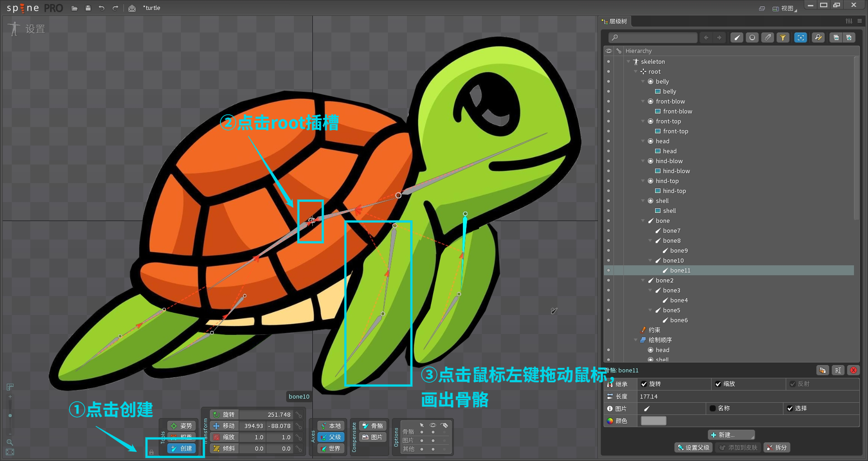Open find and replace magnifier-pencil icon

(818, 38)
